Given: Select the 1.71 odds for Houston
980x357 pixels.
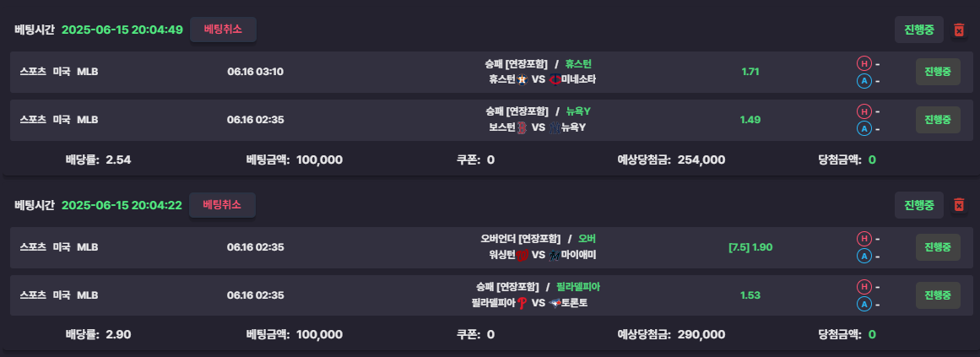Looking at the screenshot, I should pyautogui.click(x=750, y=71).
